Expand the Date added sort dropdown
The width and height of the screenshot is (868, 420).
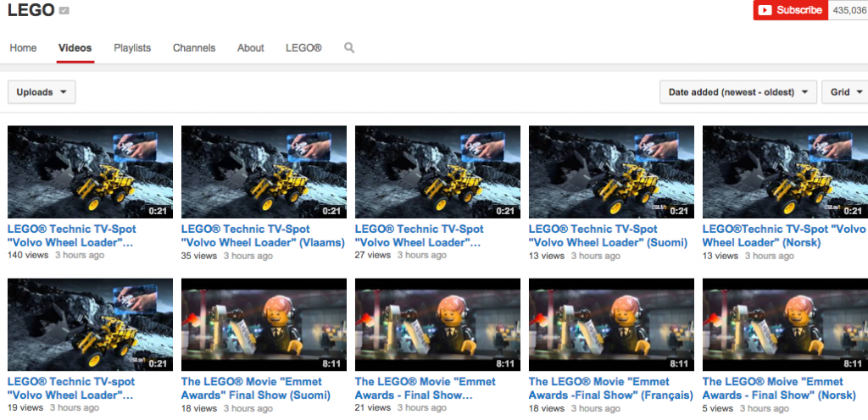[x=737, y=92]
